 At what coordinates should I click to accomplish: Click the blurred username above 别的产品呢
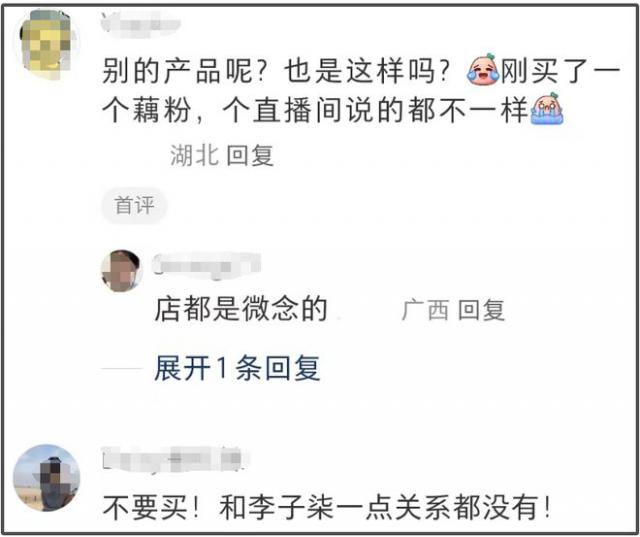click(x=140, y=22)
